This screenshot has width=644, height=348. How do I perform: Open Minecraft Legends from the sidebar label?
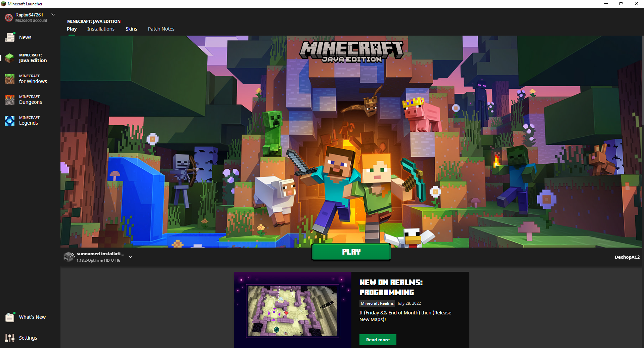[29, 121]
